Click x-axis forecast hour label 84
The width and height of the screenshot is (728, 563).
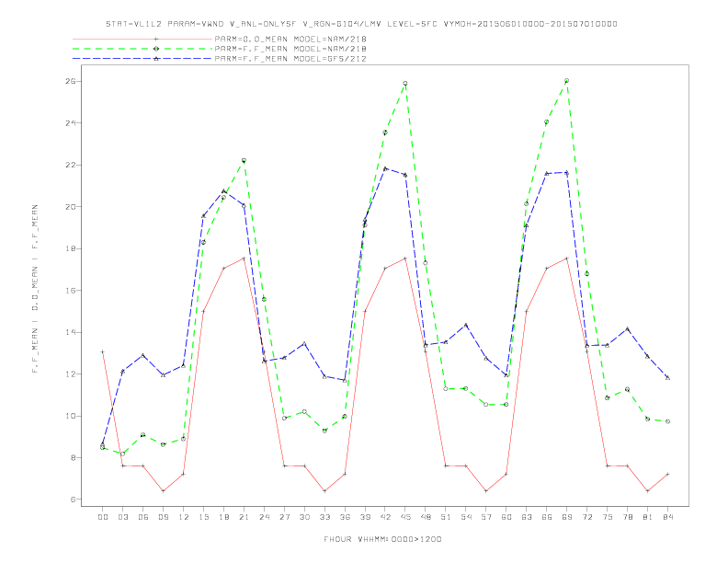[x=667, y=517]
